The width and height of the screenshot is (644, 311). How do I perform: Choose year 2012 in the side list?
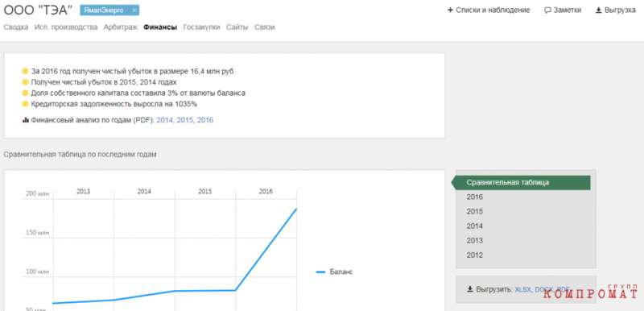[x=475, y=255]
